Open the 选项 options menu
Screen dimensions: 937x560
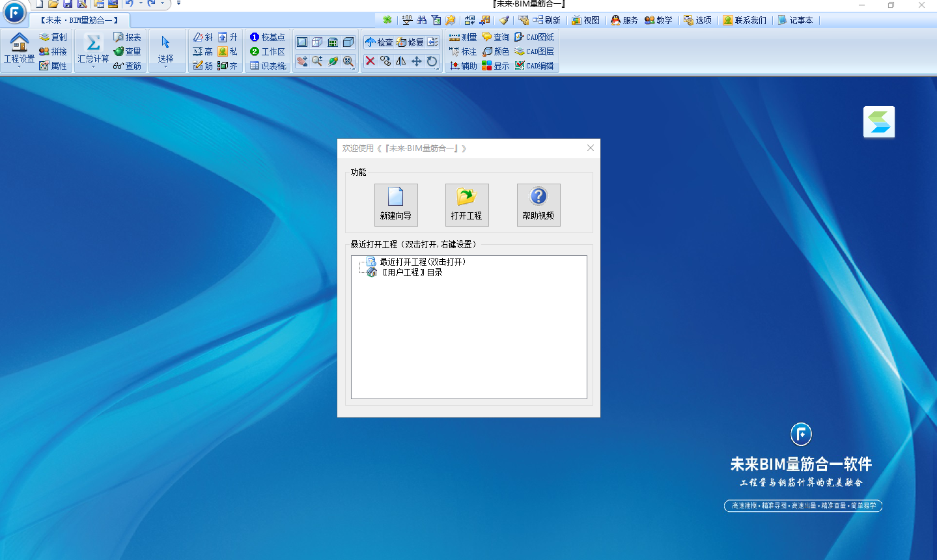click(x=697, y=20)
